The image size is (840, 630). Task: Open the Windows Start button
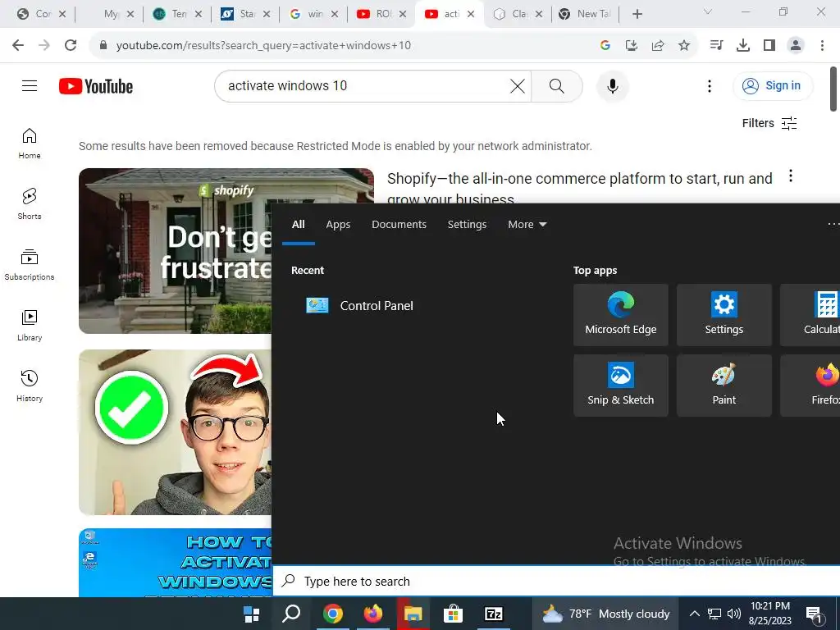[251, 614]
